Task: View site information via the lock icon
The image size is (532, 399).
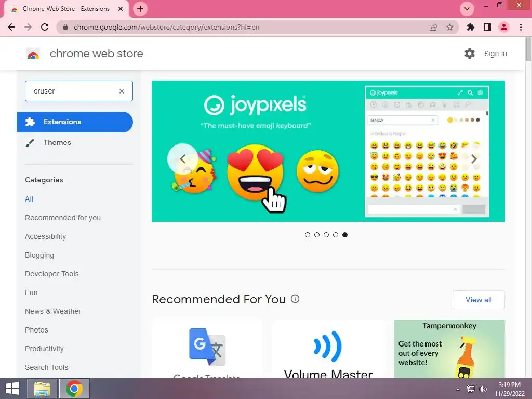Action: point(65,27)
